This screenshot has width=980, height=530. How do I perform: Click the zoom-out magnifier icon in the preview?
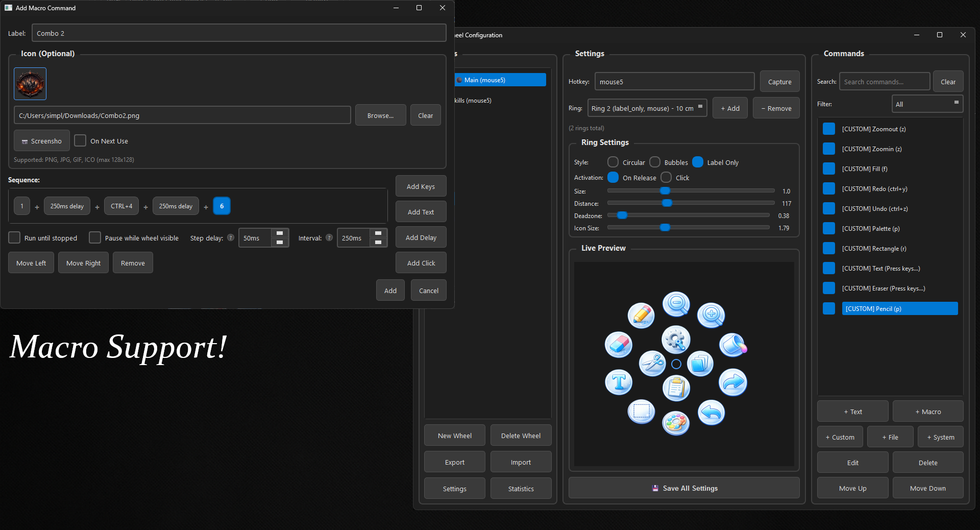click(x=676, y=304)
